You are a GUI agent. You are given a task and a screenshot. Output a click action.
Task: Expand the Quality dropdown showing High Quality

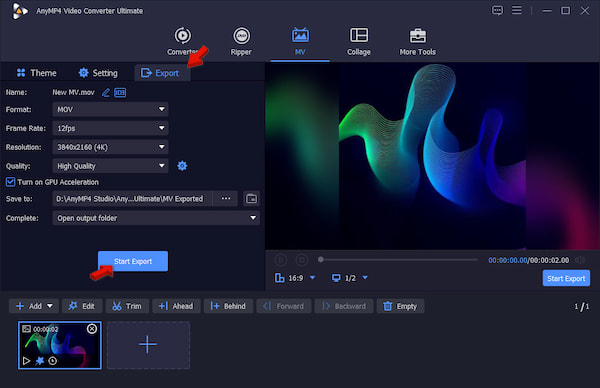tap(110, 166)
